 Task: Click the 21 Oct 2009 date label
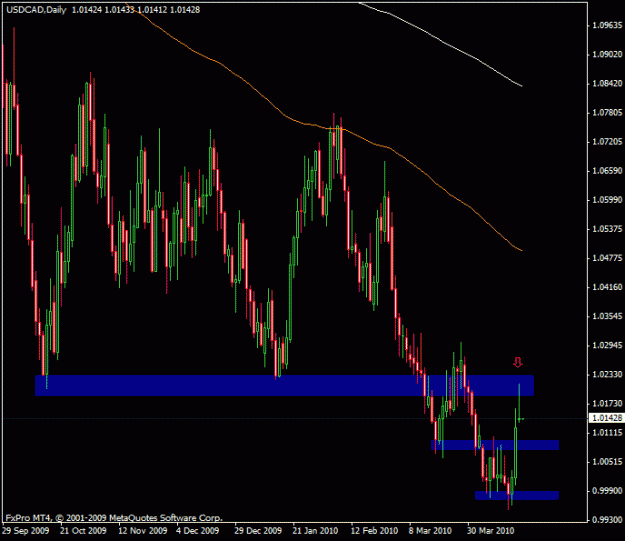83,531
